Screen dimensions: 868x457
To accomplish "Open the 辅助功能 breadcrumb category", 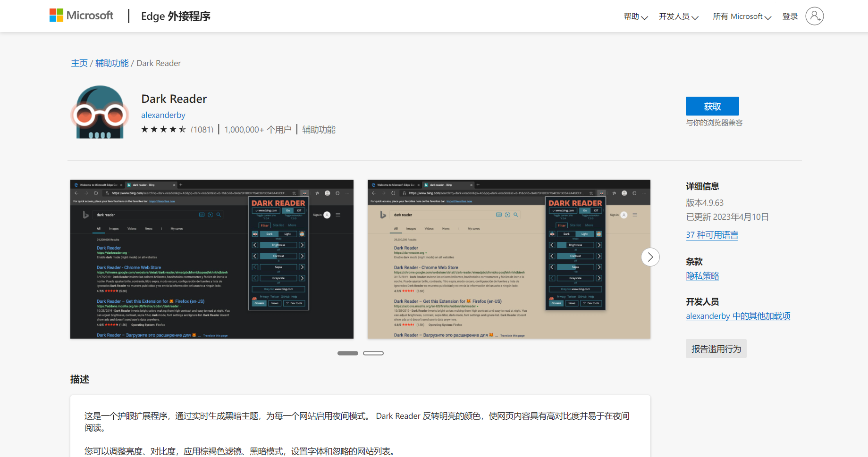I will coord(111,63).
